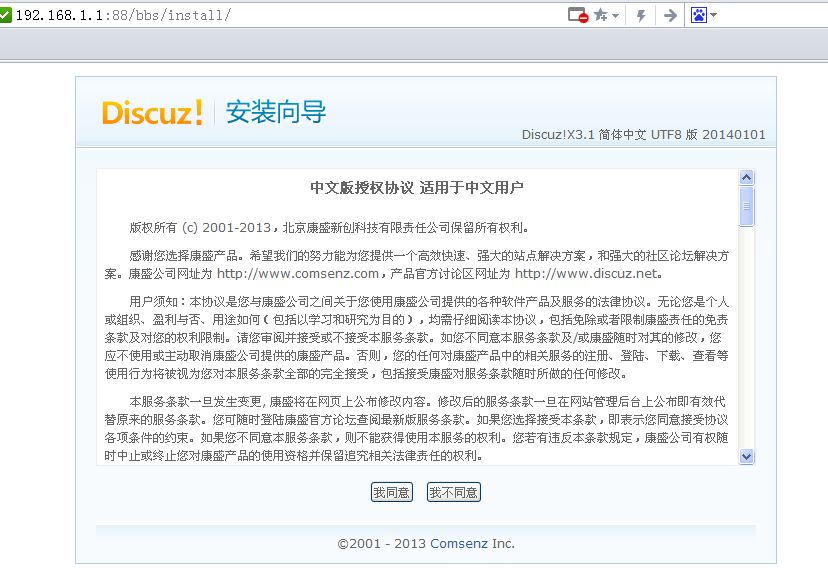Screen dimensions: 828x568
Task: Click the license scrollbar down arrow
Action: coord(746,456)
